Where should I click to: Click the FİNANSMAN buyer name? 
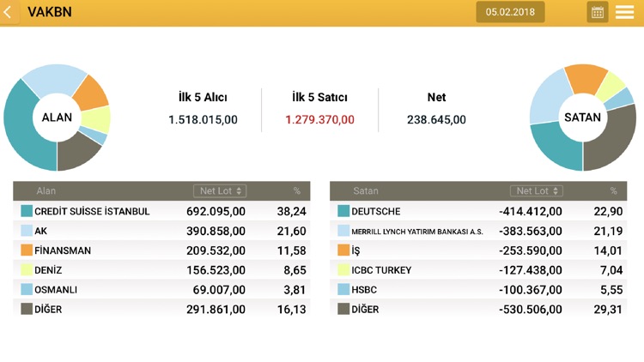coord(63,250)
